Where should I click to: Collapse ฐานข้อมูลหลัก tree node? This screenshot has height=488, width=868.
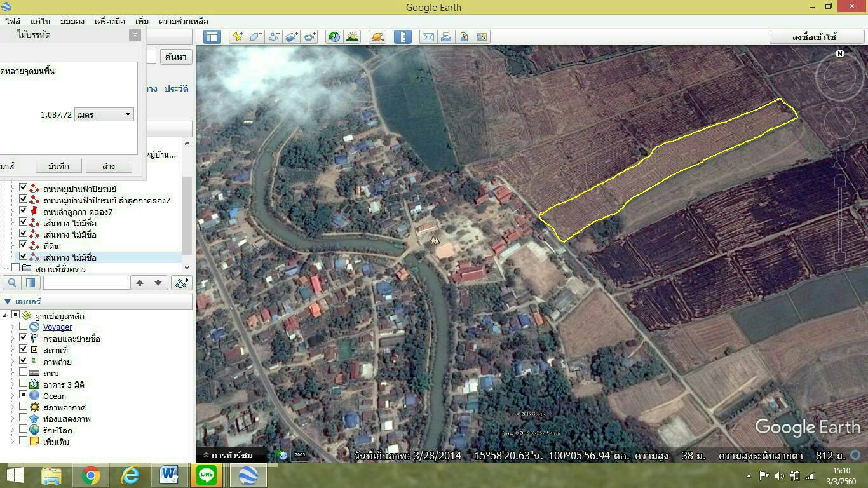[x=6, y=315]
